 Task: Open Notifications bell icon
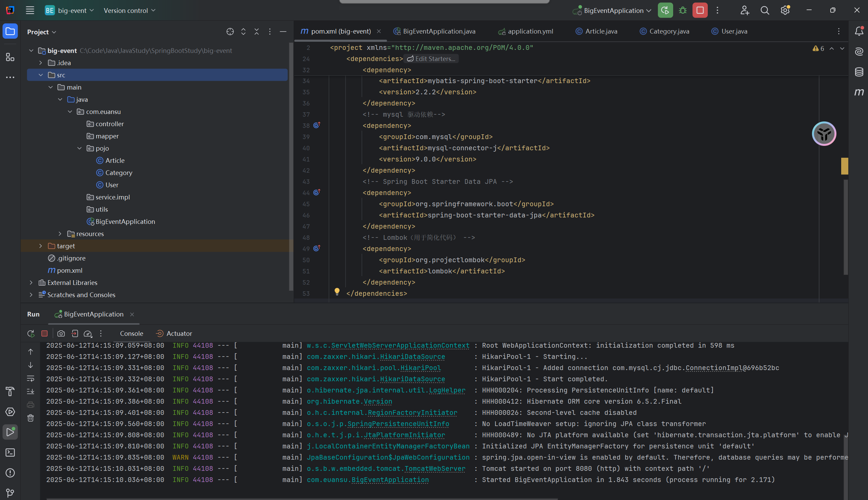[859, 31]
